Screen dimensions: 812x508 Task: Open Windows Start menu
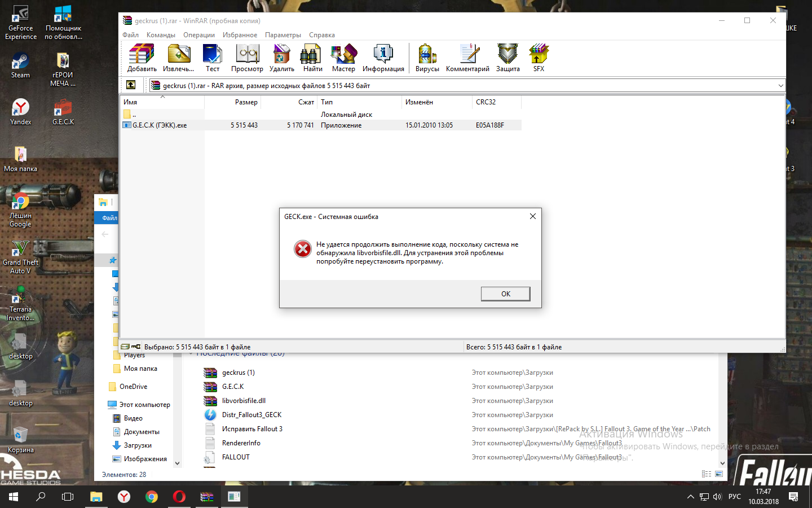tap(14, 497)
